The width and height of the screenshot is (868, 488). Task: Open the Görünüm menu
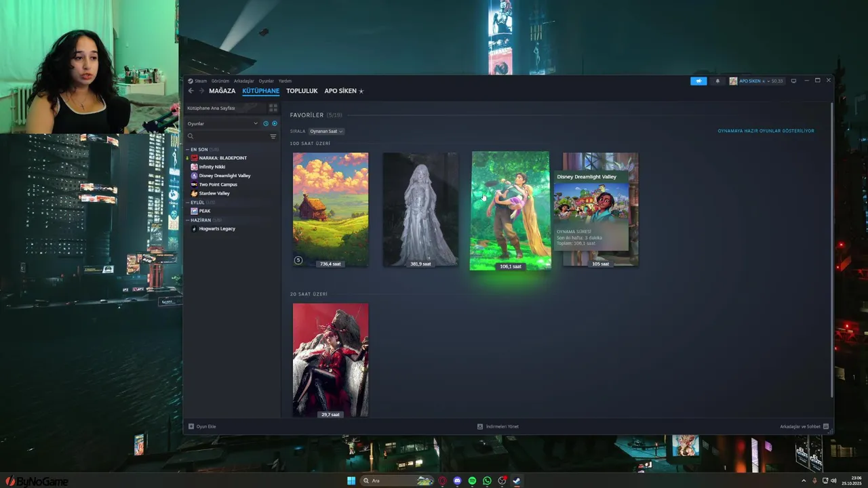point(220,81)
